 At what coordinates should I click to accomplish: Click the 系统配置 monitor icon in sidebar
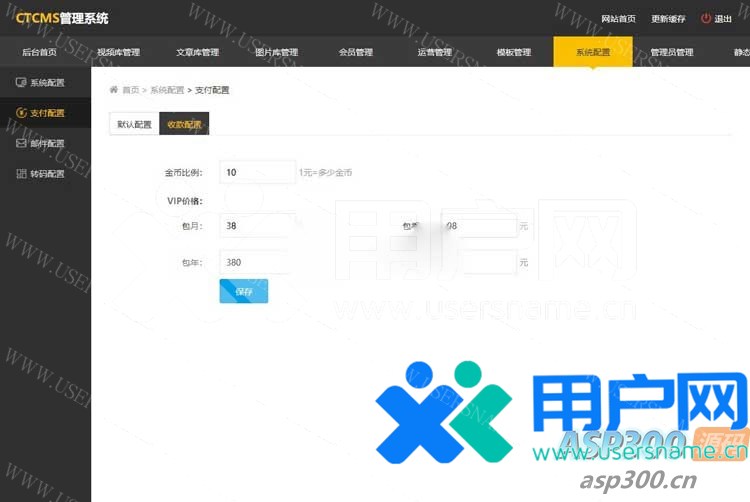coord(21,82)
